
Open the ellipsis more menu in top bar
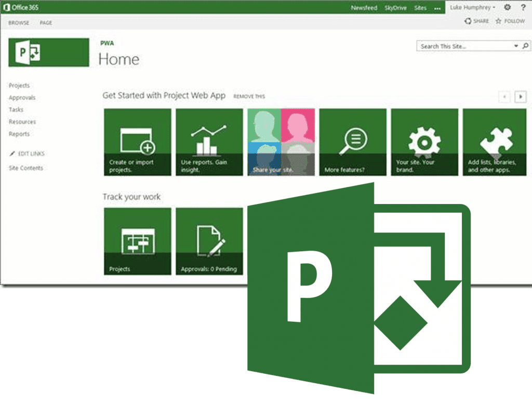(437, 8)
